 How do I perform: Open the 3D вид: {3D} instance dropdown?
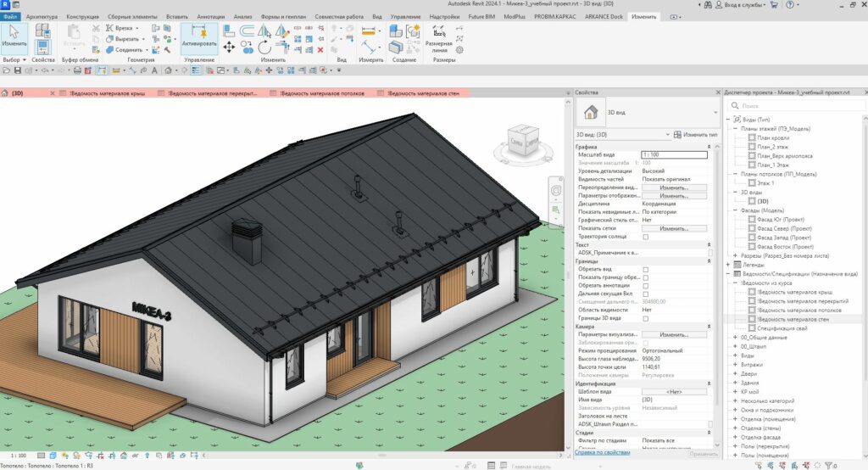pos(665,135)
